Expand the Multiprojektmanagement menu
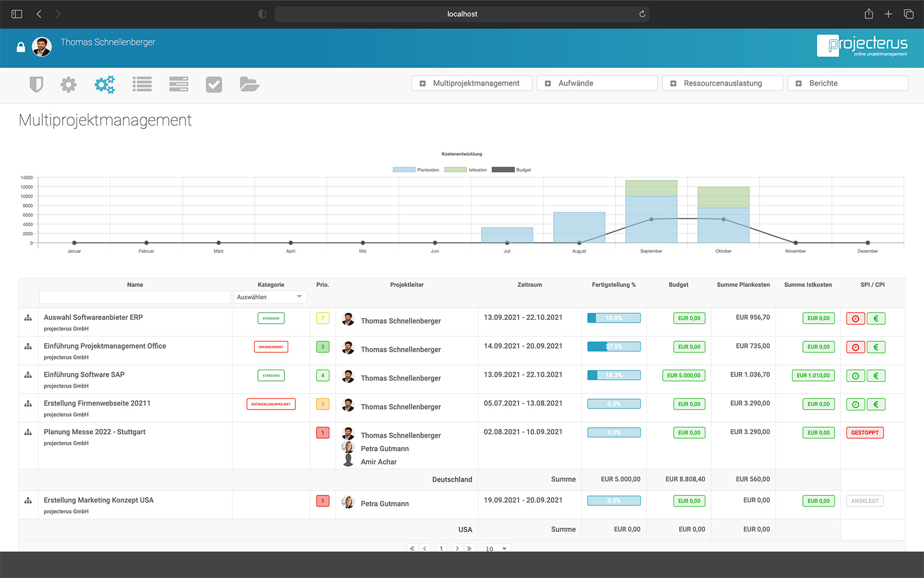 coord(471,83)
